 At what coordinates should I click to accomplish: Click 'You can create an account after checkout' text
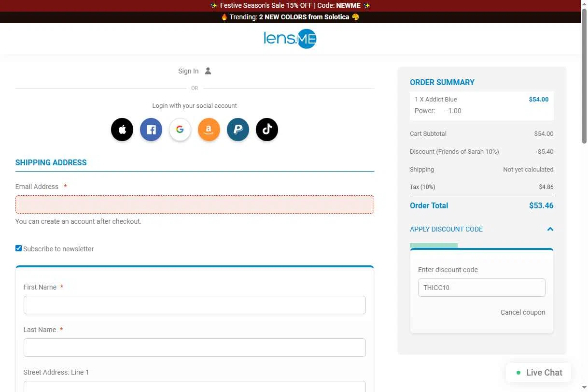78,221
